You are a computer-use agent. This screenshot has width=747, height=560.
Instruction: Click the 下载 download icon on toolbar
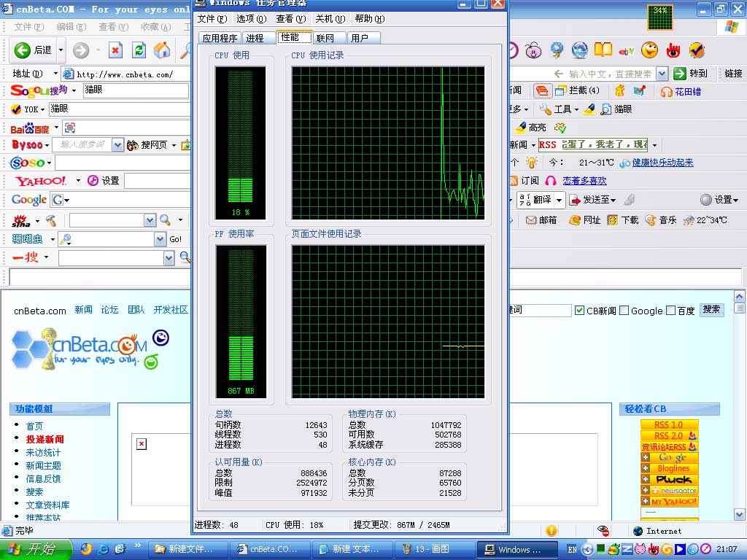[x=613, y=220]
